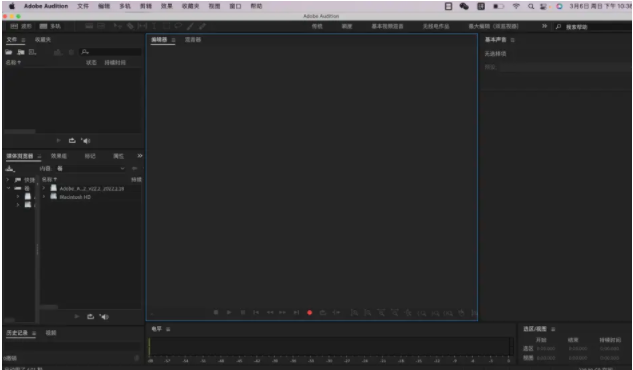Switch to the 属性 tab

118,156
